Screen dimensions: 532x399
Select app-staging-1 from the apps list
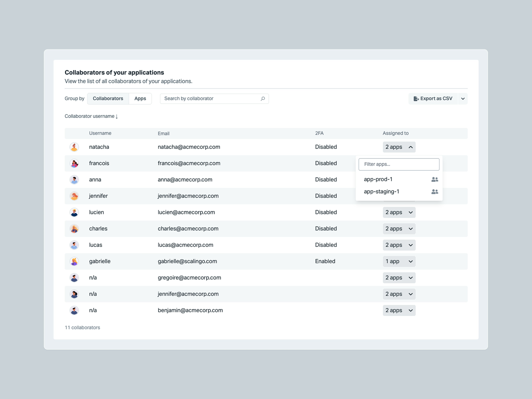click(382, 192)
